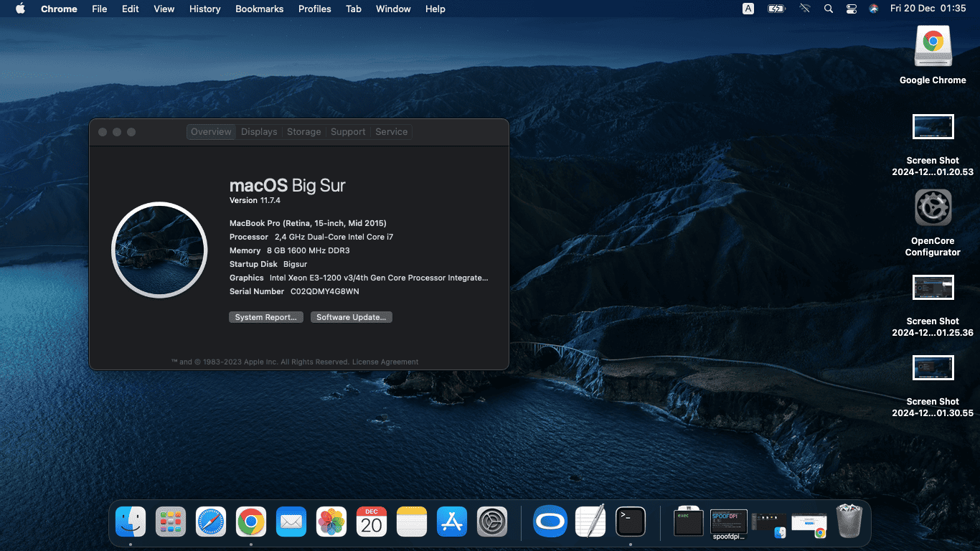
Task: Open the Google Chrome desktop disk icon
Action: pos(933,47)
